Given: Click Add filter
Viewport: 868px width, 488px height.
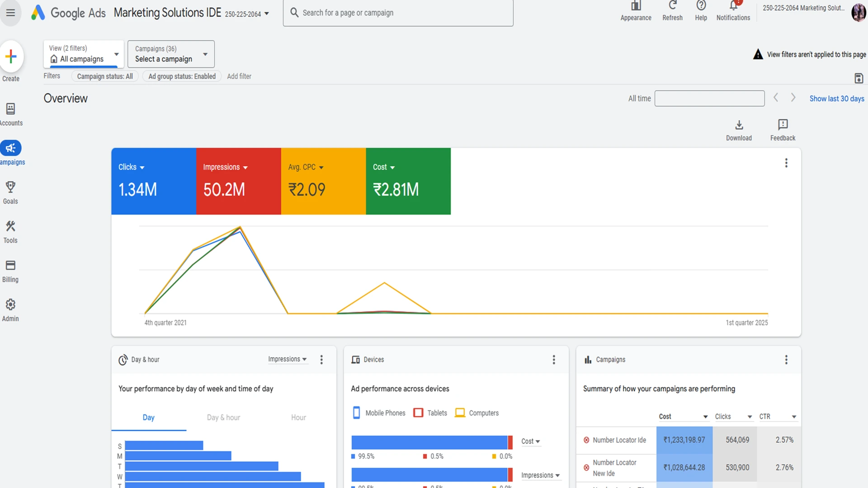Looking at the screenshot, I should [239, 76].
